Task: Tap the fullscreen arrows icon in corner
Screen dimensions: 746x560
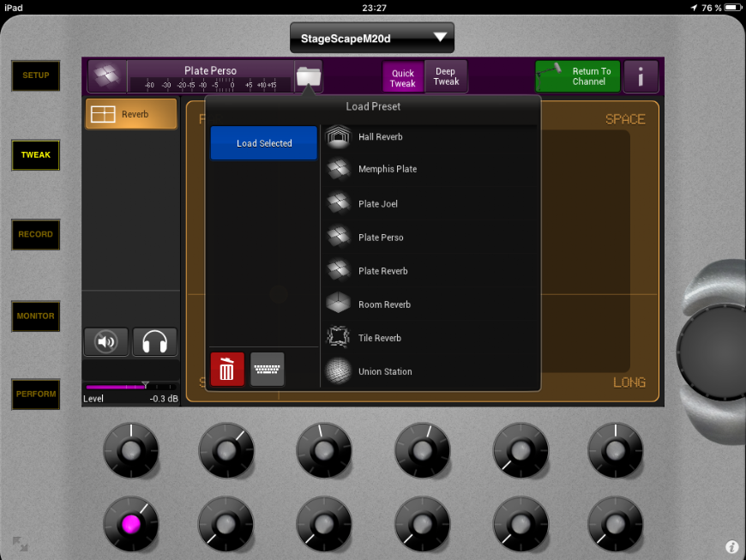Action: tap(19, 543)
